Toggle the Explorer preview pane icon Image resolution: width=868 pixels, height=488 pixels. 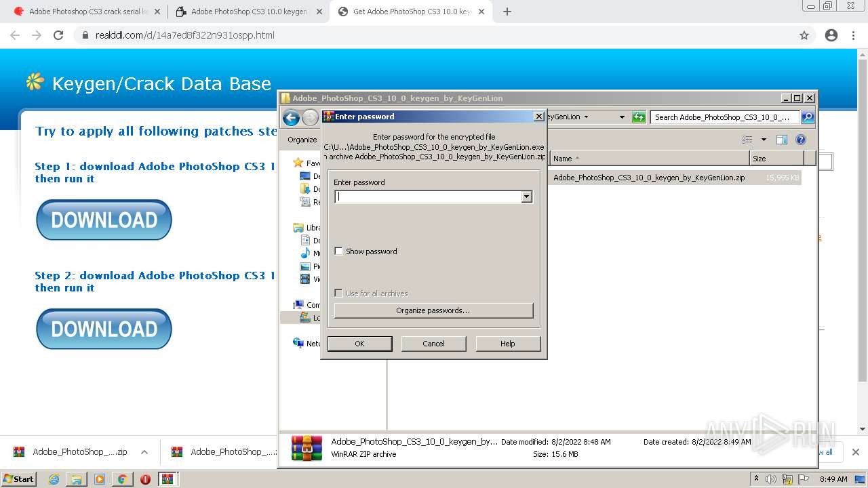pyautogui.click(x=782, y=140)
